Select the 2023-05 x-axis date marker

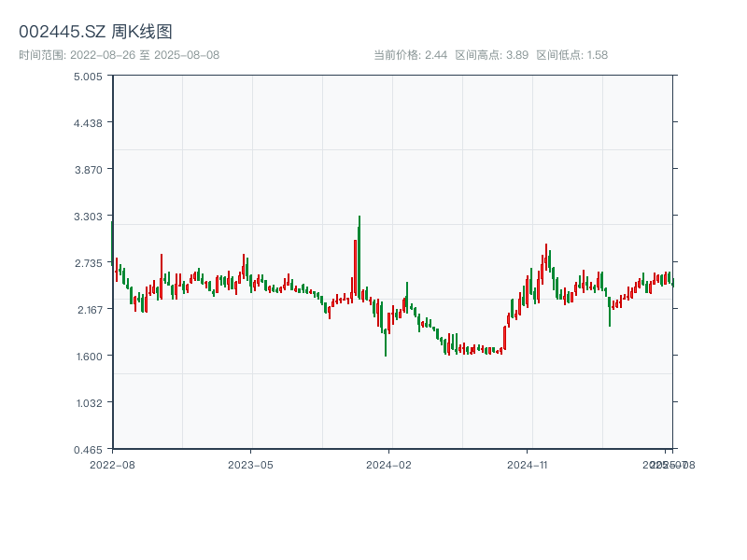pos(250,464)
